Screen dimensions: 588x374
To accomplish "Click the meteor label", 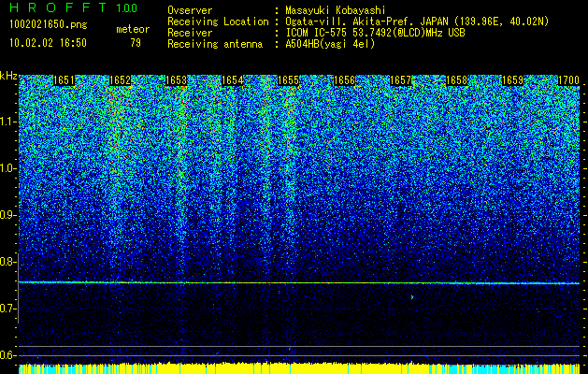I will (x=133, y=29).
